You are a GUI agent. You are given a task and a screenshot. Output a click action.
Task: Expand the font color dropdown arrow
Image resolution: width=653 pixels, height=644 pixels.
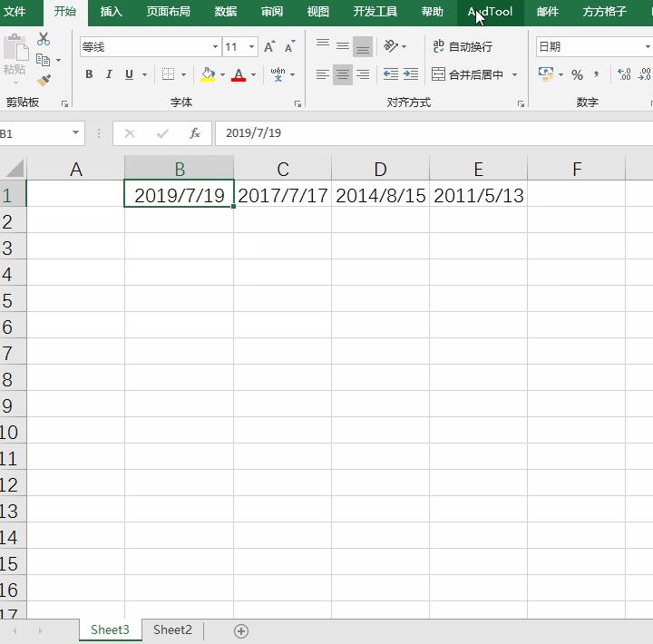pos(254,75)
